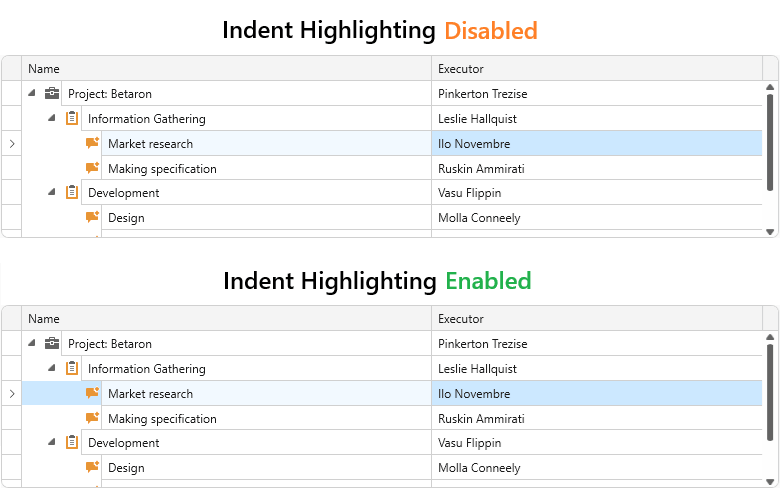Click scroll down arrow of top grid scrollbar

coord(770,232)
